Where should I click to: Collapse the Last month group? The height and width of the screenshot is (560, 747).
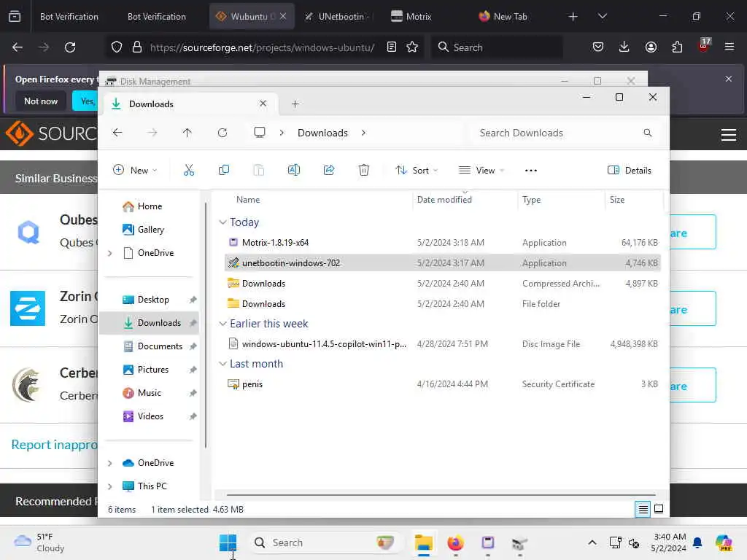click(222, 363)
